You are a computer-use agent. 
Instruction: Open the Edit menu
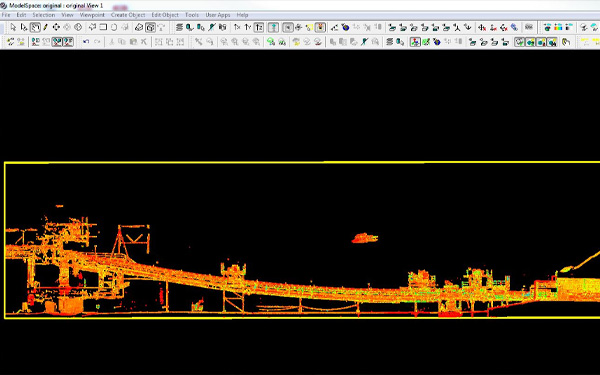(21, 15)
